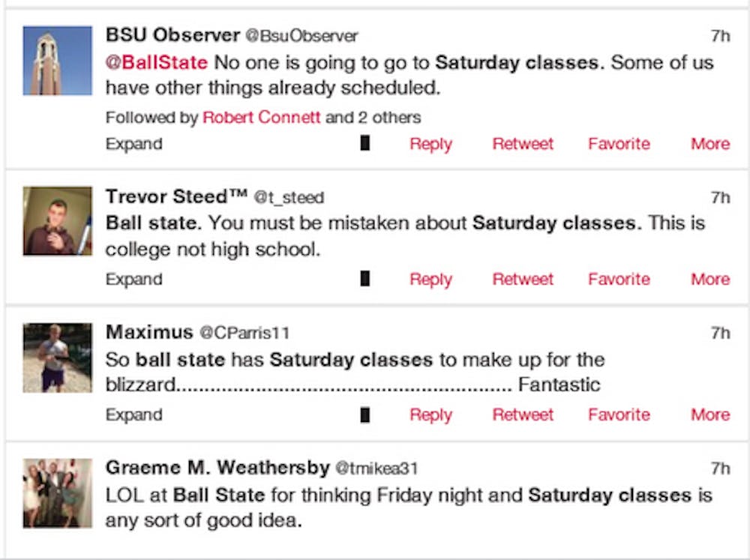Open More options on BSU Observer tweet
The height and width of the screenshot is (560, 750).
pyautogui.click(x=710, y=144)
